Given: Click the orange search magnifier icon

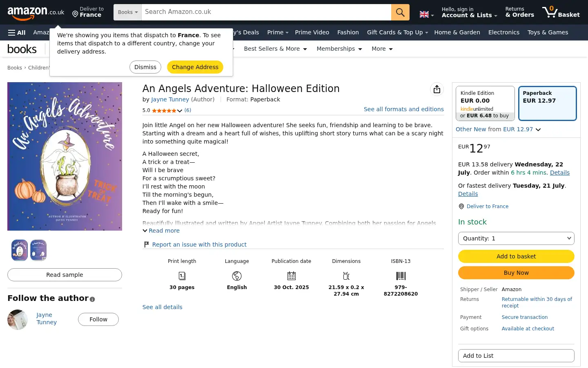Looking at the screenshot, I should pyautogui.click(x=400, y=12).
